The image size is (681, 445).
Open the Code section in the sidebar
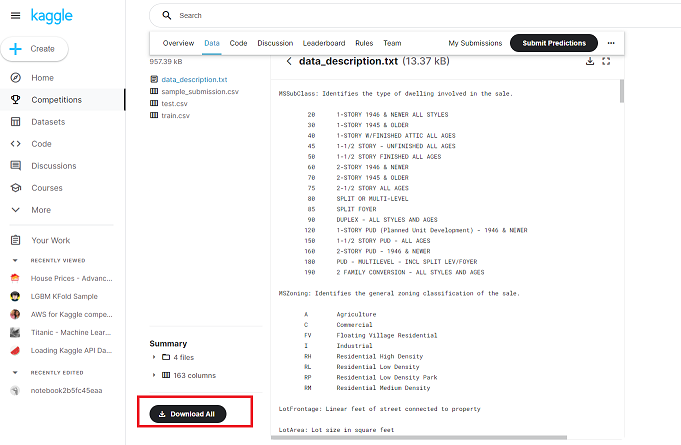tap(41, 144)
